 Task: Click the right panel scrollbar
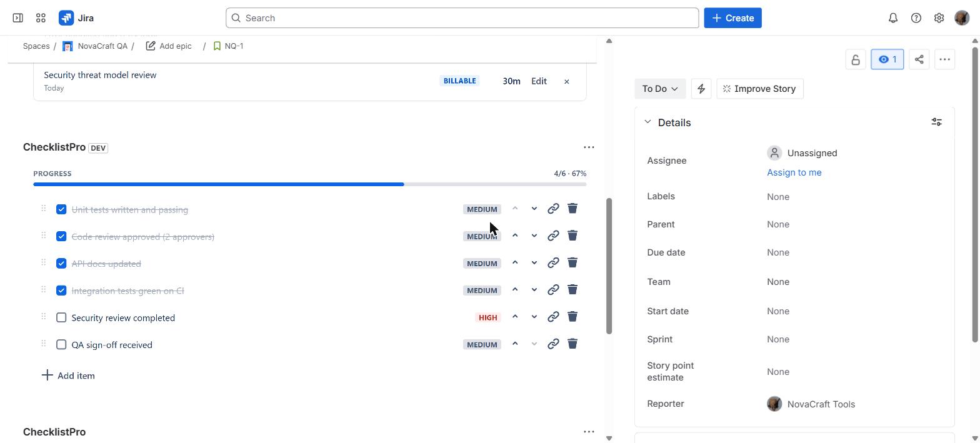[x=974, y=194]
